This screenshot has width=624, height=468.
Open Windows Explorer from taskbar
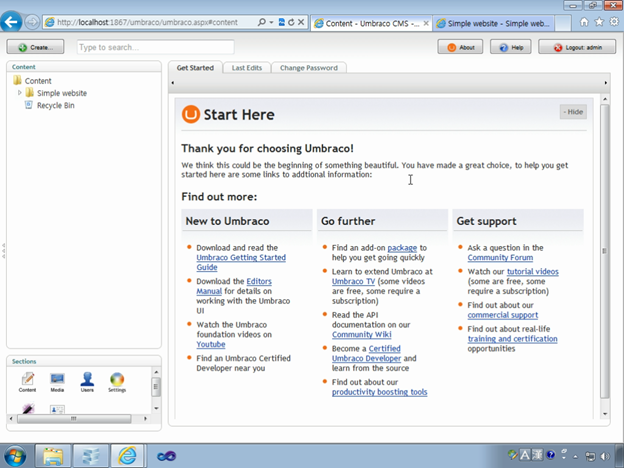(53, 456)
